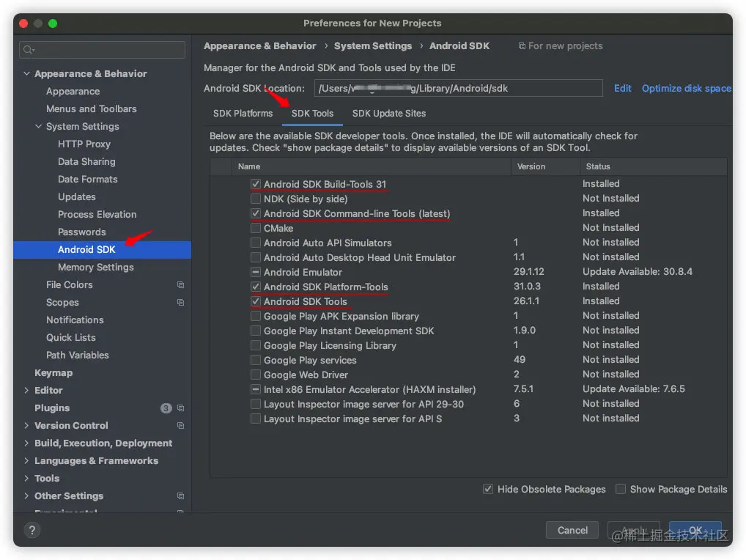Click the search magnifier icon in settings
Viewport: 746px width, 560px height.
point(29,50)
